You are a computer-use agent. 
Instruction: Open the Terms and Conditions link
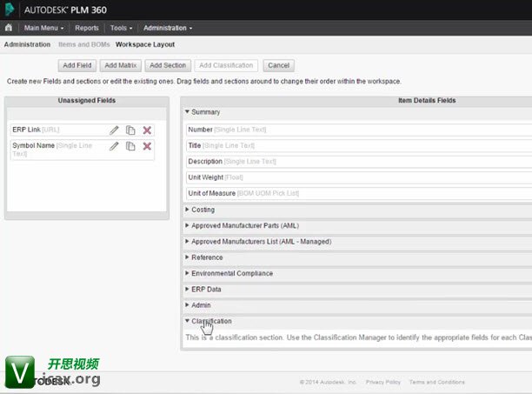[x=436, y=382]
